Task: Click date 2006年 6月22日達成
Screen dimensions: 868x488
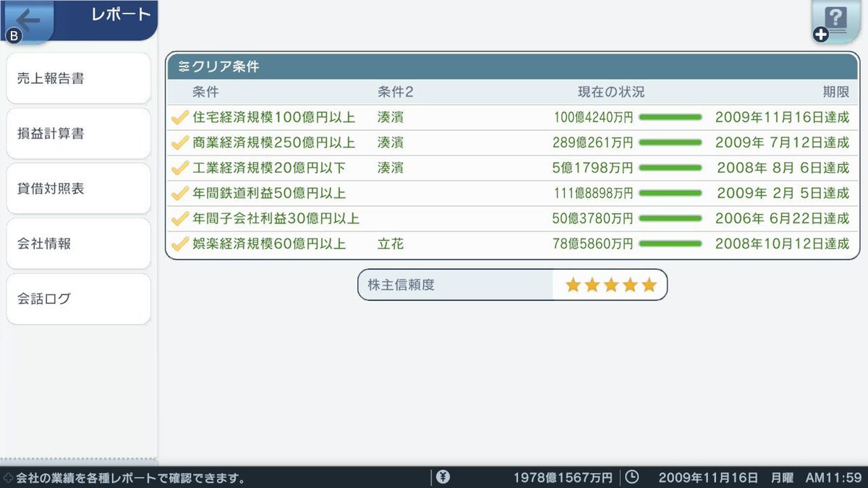Action: [782, 218]
